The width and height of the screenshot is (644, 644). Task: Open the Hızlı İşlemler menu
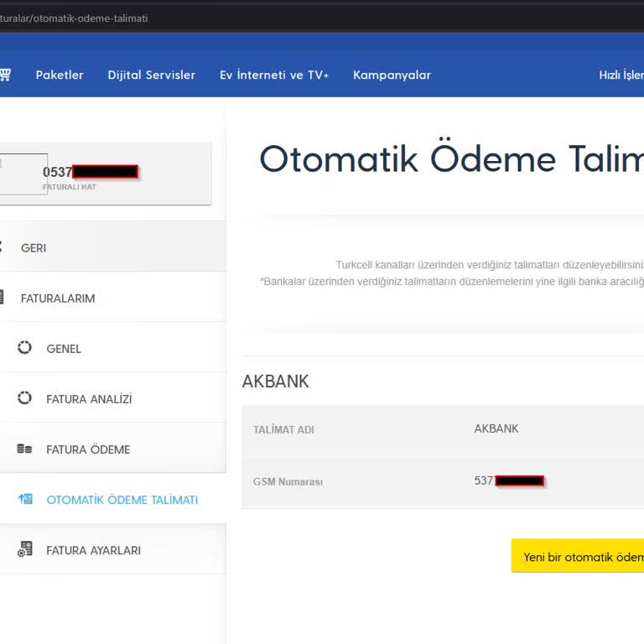pyautogui.click(x=621, y=75)
